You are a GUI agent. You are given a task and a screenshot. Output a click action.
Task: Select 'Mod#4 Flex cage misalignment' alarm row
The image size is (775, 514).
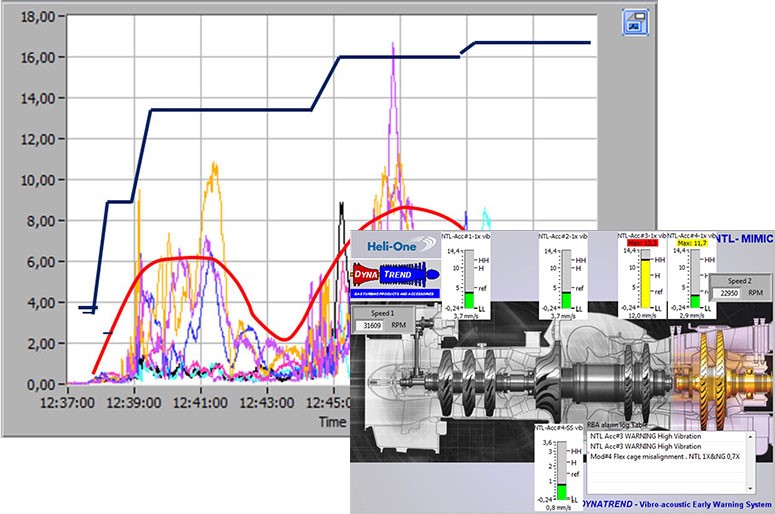[665, 457]
